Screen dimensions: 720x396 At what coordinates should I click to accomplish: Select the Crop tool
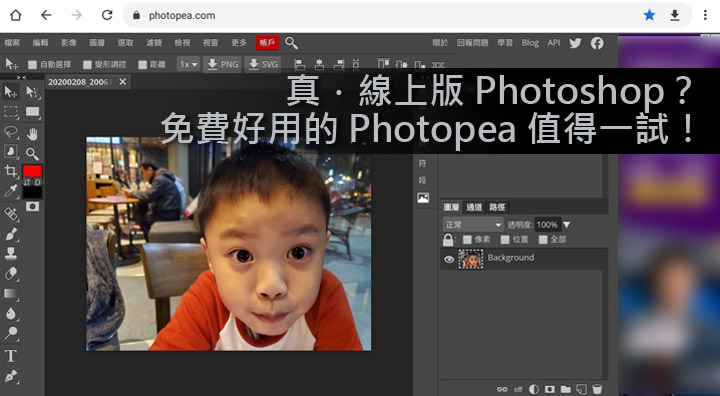point(11,171)
